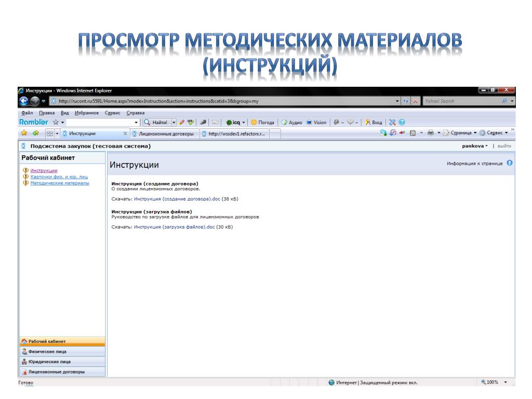Image resolution: width=532 pixels, height=399 pixels.
Task: Click the empty New Tab button
Action: click(275, 134)
